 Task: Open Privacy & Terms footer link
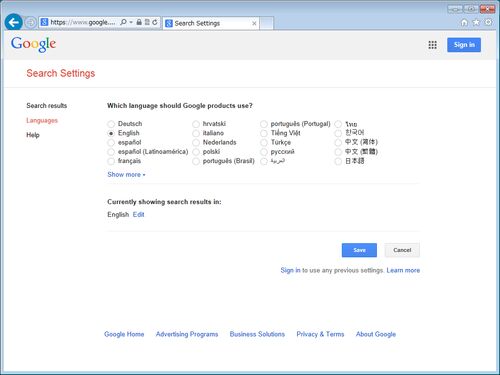point(320,334)
